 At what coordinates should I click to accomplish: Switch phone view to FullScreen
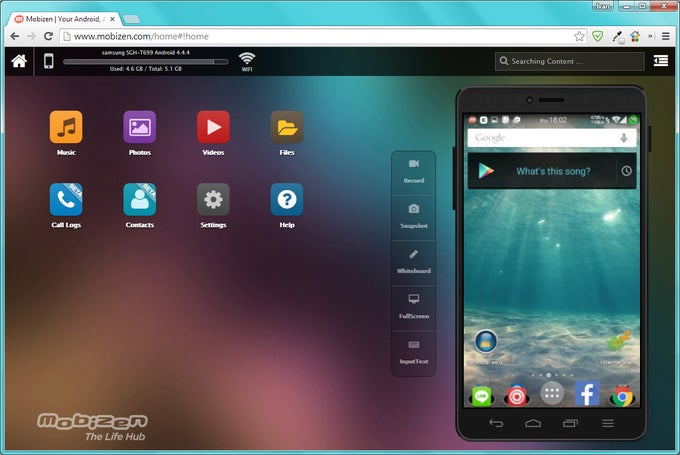point(414,307)
